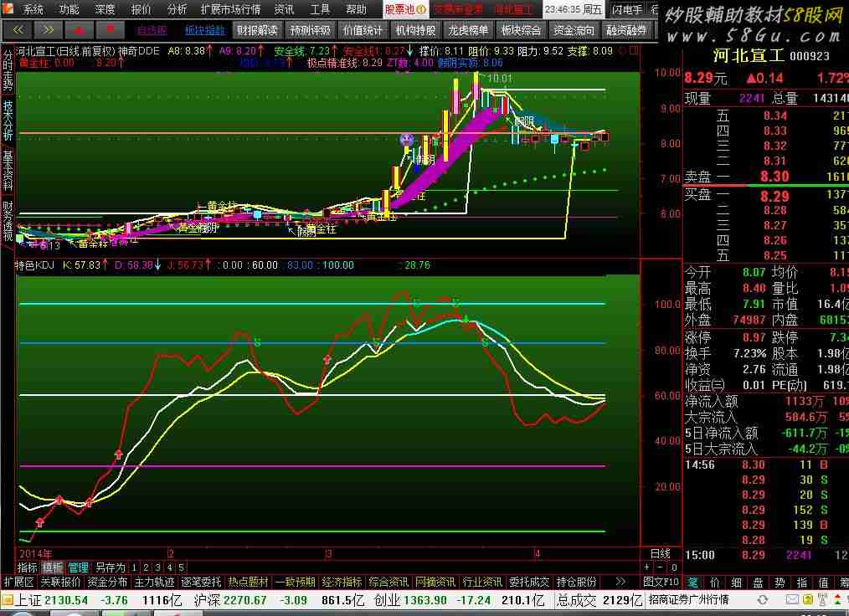
Task: Open the 持仓股份 bottom tab
Action: 577,582
